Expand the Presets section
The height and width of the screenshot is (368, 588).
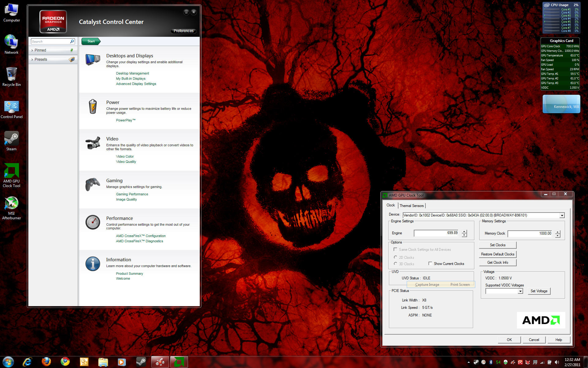coord(53,59)
